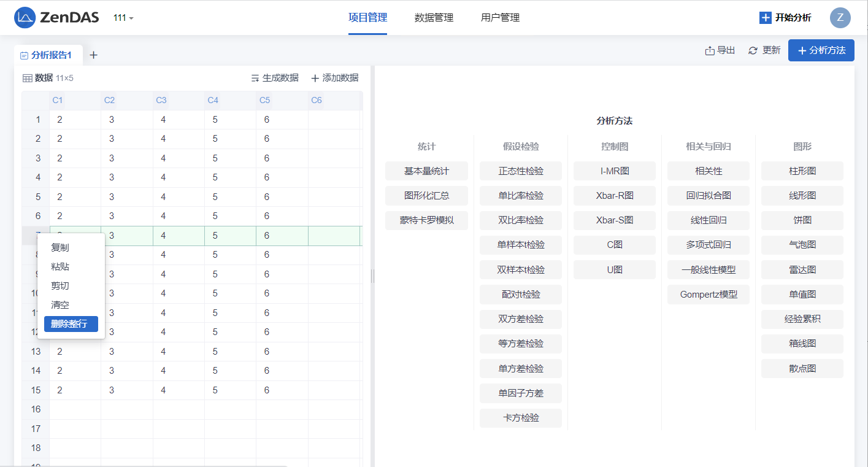The image size is (868, 467).
Task: Select the 正态性检验 analysis method
Action: click(520, 171)
